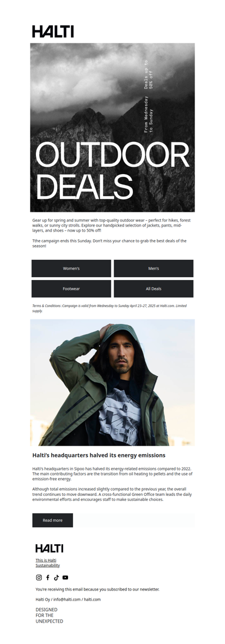Open the YouTube icon in footer
The width and height of the screenshot is (225, 644).
[65, 578]
